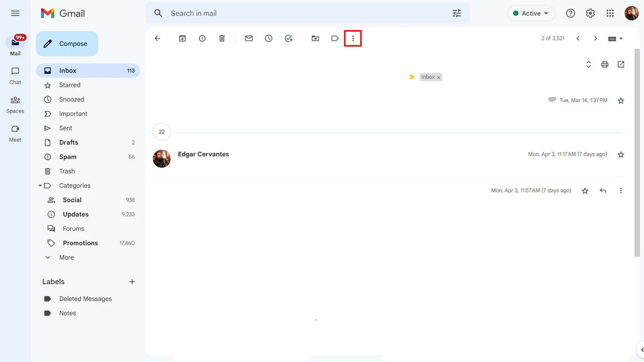Switch to Meet in side rail
Viewport: 644px width, 362px height.
coord(15,133)
